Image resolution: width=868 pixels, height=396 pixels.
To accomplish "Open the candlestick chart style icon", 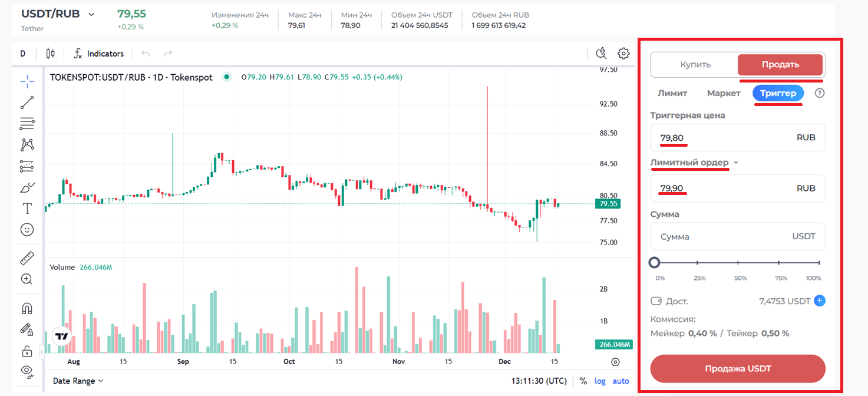I will pos(51,54).
